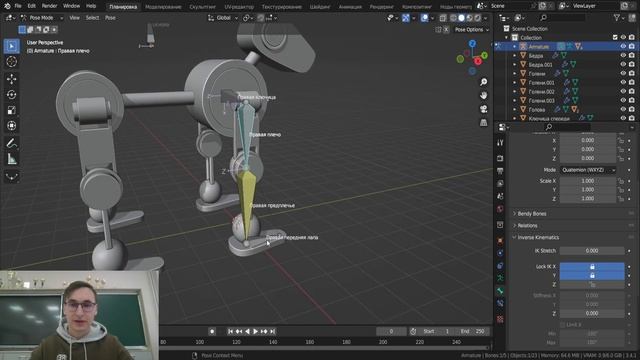Image resolution: width=640 pixels, height=360 pixels.
Task: Select the Cursor tool
Action: click(x=11, y=62)
